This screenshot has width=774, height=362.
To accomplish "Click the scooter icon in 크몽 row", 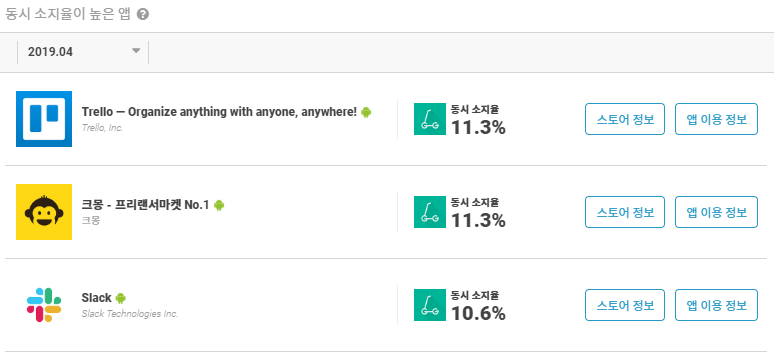I will tap(429, 212).
